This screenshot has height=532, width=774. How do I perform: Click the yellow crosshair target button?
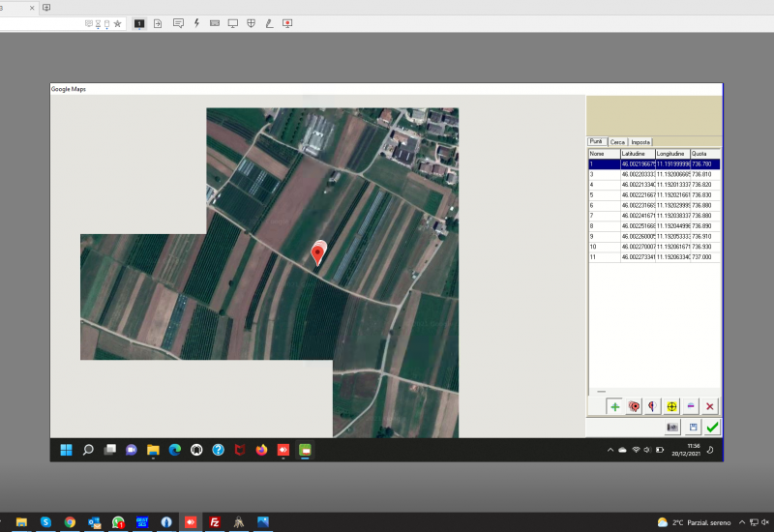[x=671, y=407]
